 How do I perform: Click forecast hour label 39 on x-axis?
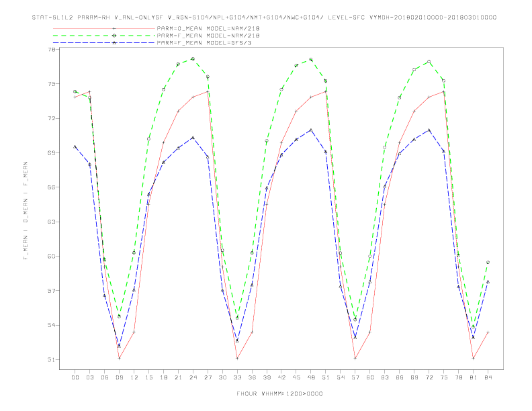[267, 377]
